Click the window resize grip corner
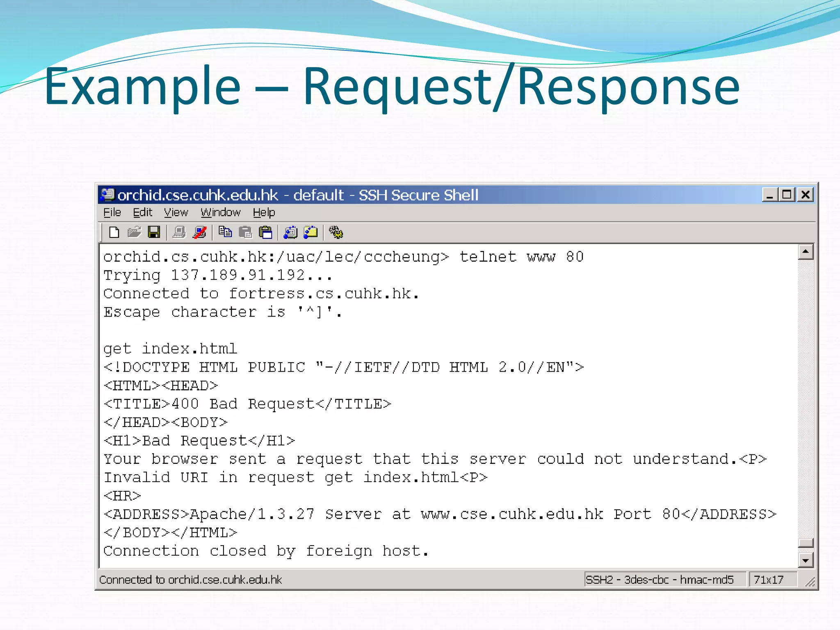Image resolution: width=840 pixels, height=630 pixels. click(x=810, y=582)
